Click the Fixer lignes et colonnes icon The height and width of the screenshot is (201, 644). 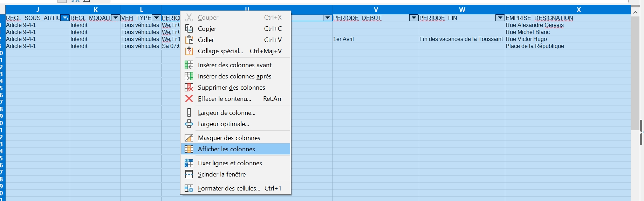click(189, 163)
